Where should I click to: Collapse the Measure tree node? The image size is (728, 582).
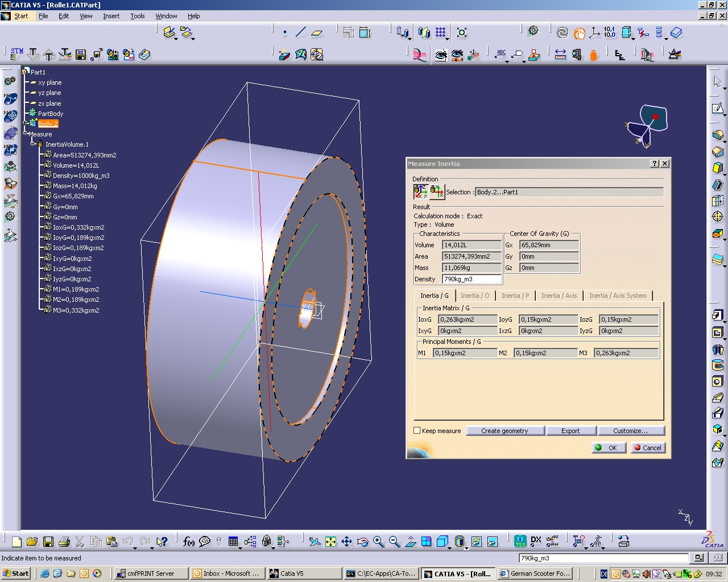click(x=25, y=134)
